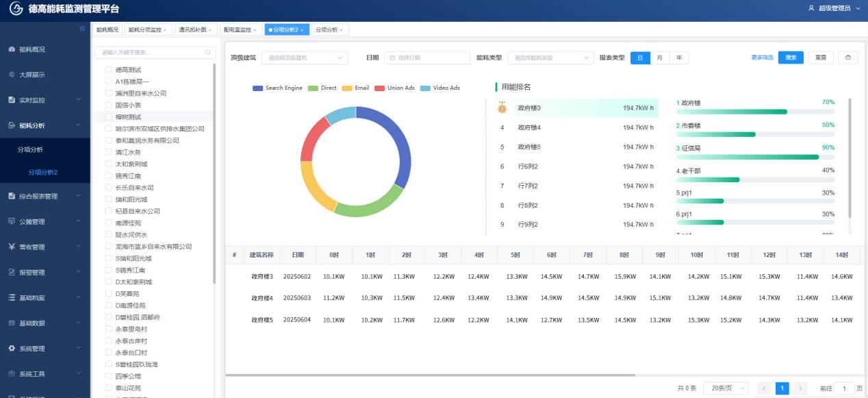The height and width of the screenshot is (398, 868).
Task: Check the A1栋楼层一 checkbox
Action: 108,82
